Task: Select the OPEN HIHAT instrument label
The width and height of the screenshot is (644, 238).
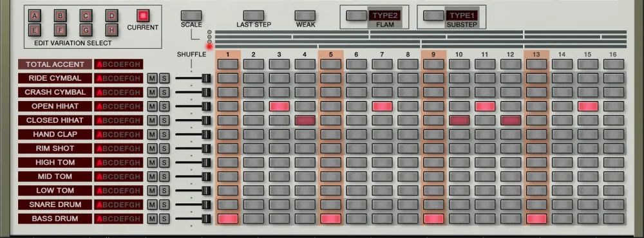Action: (x=55, y=106)
